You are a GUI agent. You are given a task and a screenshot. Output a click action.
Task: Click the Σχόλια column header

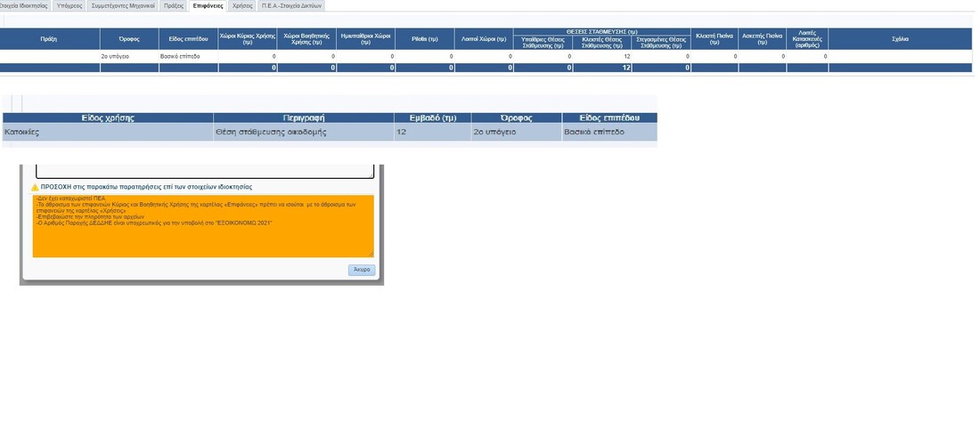click(900, 39)
